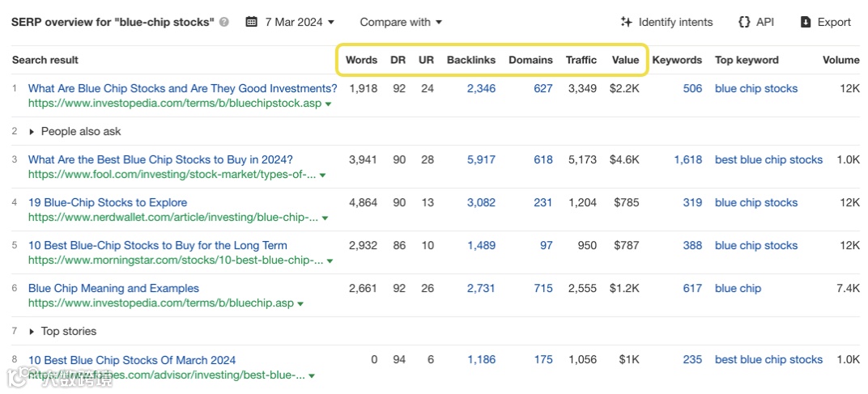
Task: Click 'blue chip' top keyword link
Action: coord(738,288)
